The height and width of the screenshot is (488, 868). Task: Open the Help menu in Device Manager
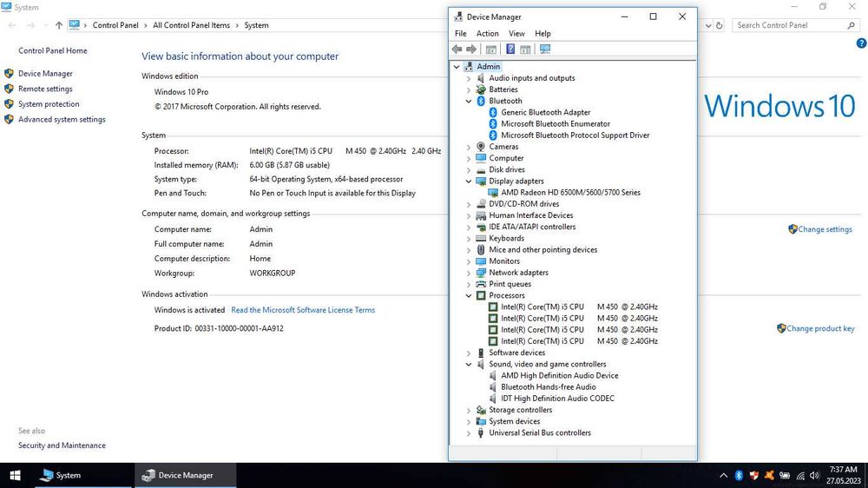click(x=542, y=34)
